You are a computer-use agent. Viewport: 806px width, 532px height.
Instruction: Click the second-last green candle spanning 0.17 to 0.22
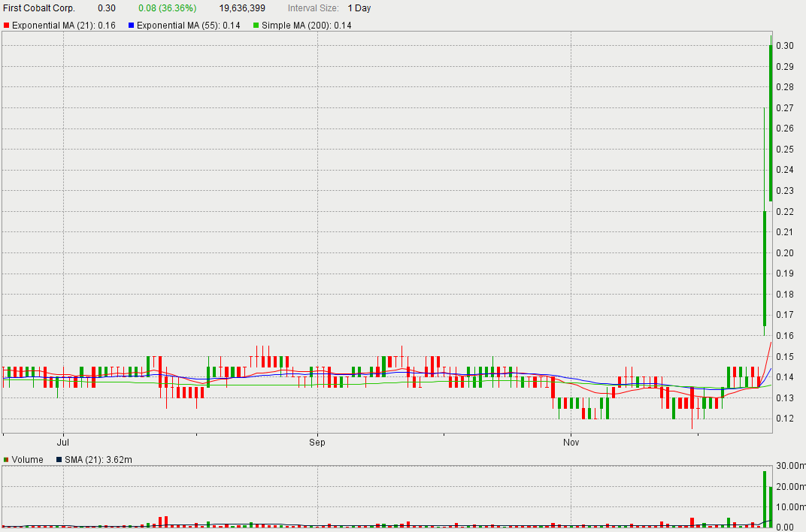[765, 268]
